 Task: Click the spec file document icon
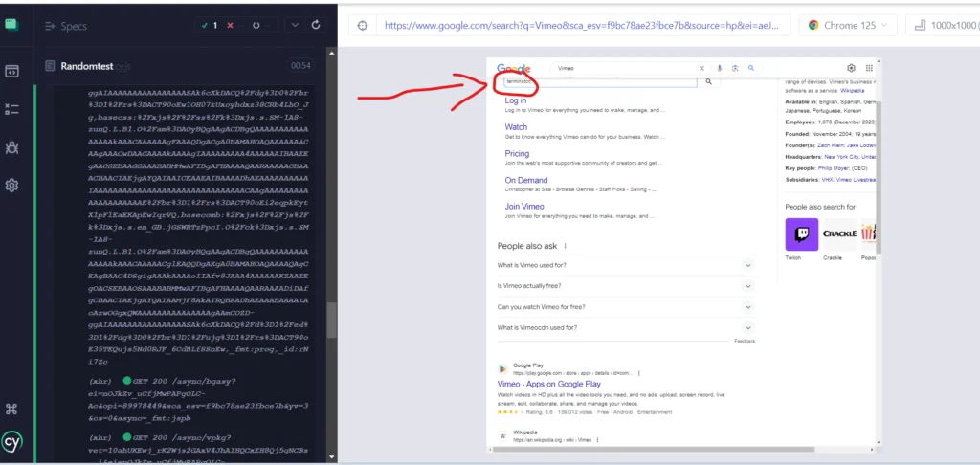[50, 66]
